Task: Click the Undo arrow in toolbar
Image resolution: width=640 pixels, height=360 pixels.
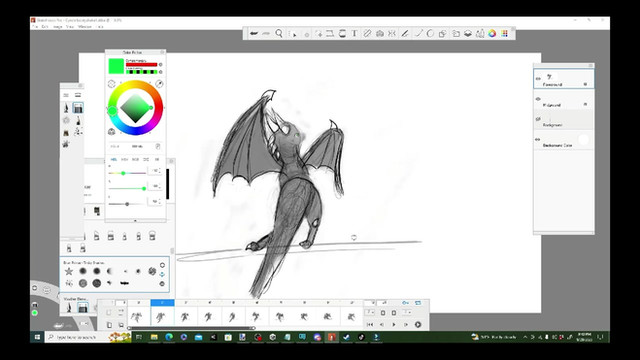Action: (254, 33)
